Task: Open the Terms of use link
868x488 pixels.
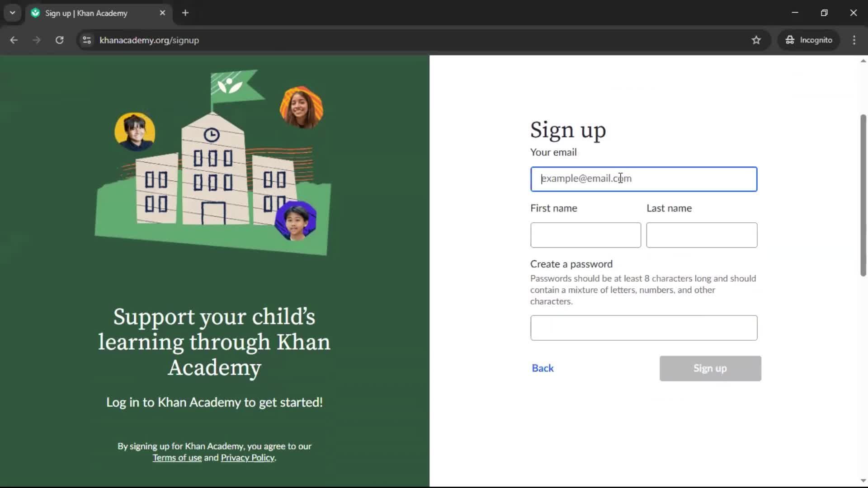Action: pos(177,458)
